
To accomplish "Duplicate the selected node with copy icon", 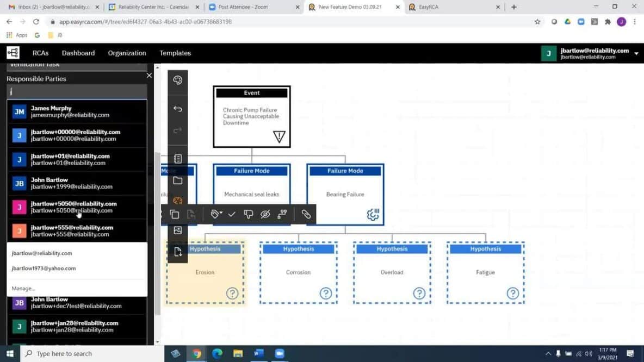I will click(175, 214).
